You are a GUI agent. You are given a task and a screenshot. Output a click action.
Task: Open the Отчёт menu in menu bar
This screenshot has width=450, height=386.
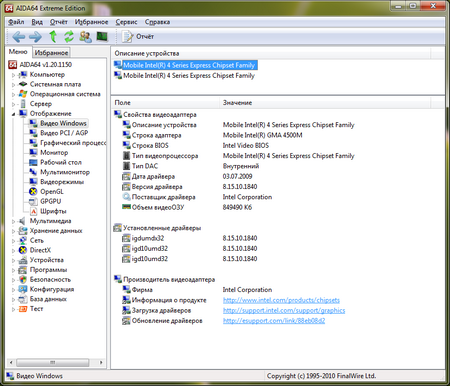tap(59, 22)
